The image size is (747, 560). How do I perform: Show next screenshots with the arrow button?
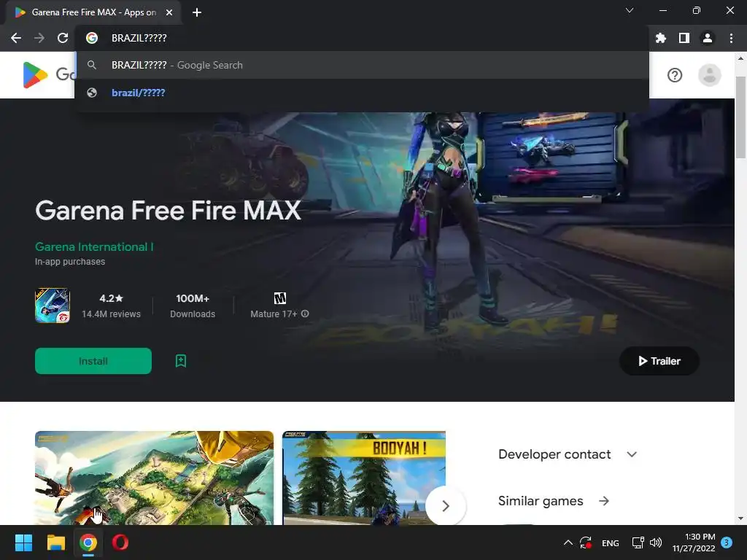446,506
